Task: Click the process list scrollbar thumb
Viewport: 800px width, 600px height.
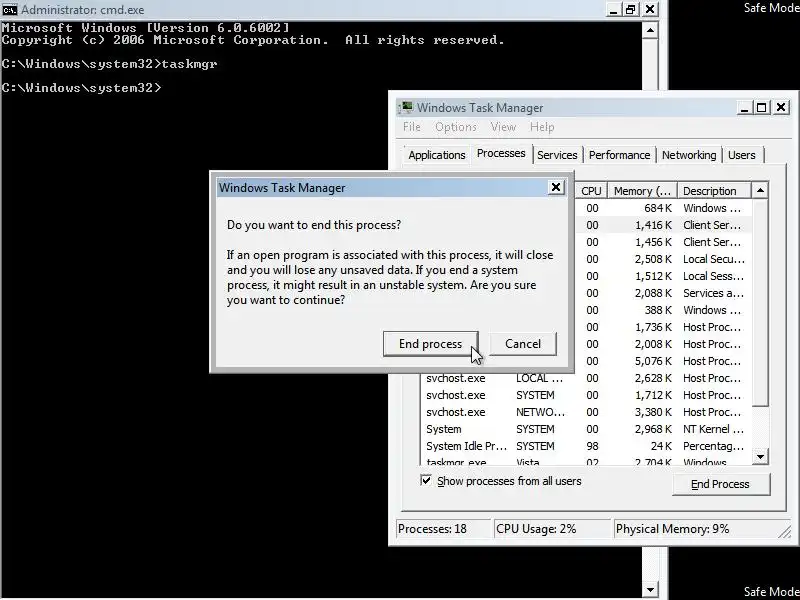Action: point(760,304)
